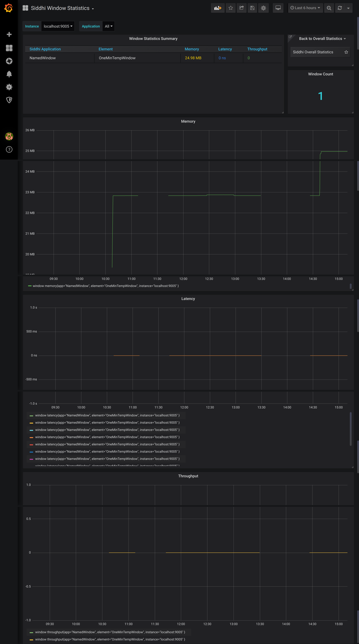Open Window Statistics Summary panel title menu

click(x=153, y=39)
